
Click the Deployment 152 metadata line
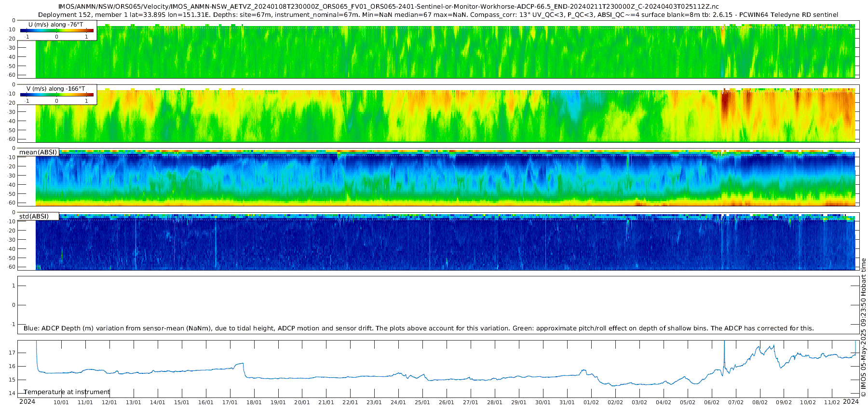click(438, 15)
